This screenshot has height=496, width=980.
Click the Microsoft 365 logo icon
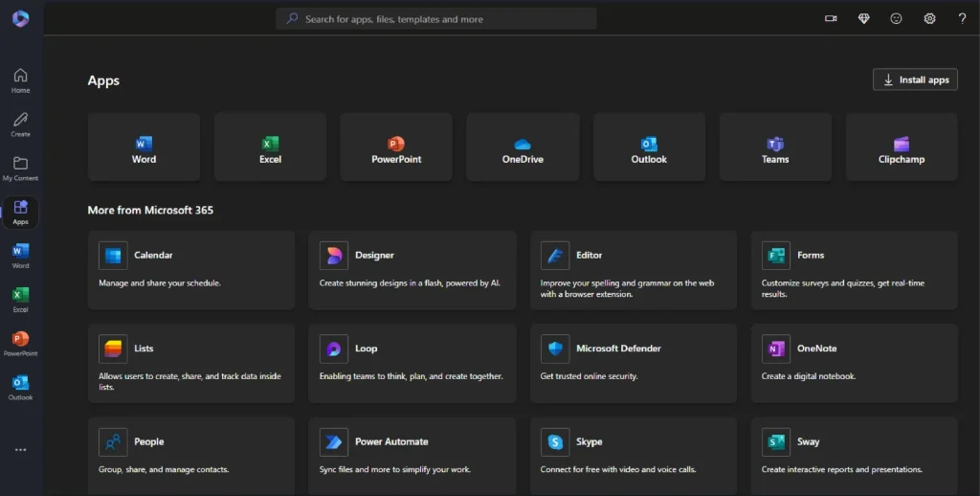coord(21,18)
